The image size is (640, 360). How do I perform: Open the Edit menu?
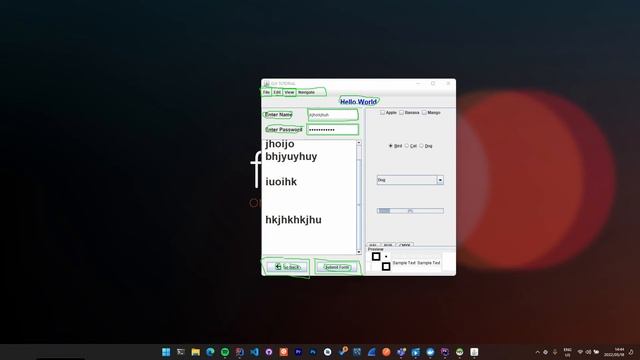277,93
